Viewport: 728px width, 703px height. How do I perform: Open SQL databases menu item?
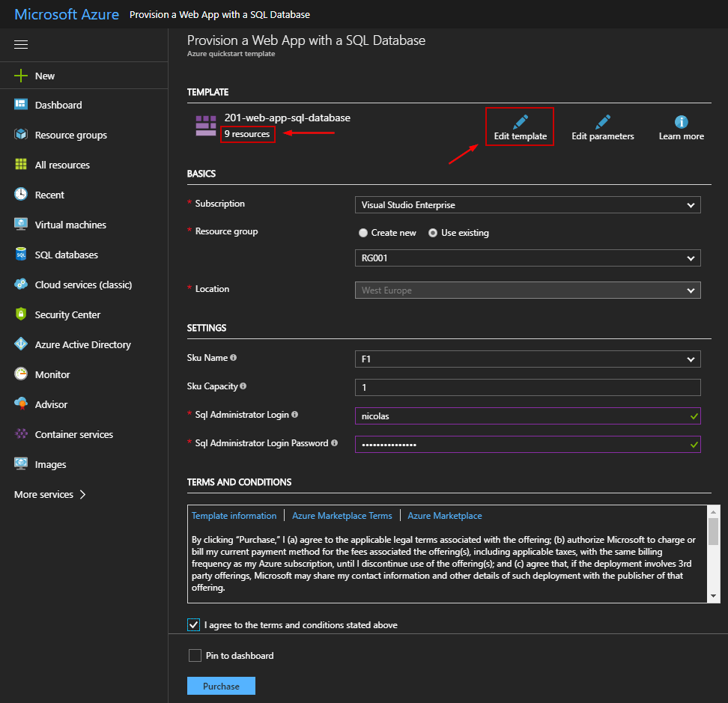(x=67, y=255)
